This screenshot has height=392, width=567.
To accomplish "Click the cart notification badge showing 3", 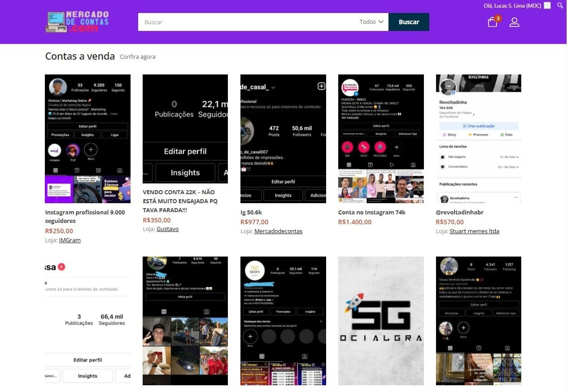I will (x=497, y=18).
